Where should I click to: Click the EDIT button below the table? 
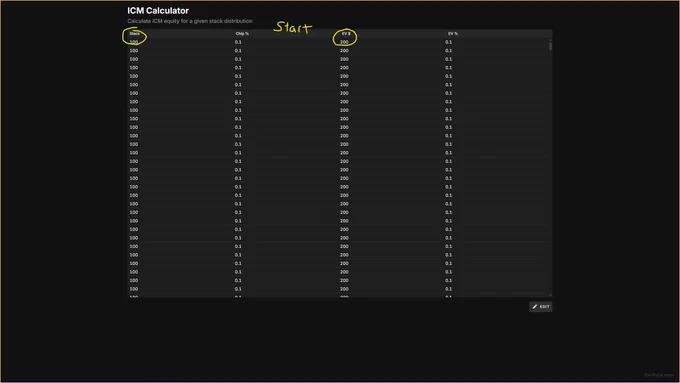540,307
